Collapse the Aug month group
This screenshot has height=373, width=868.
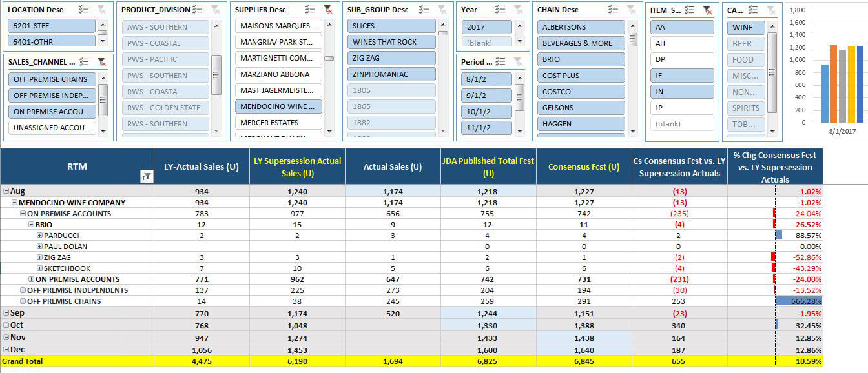pyautogui.click(x=6, y=191)
